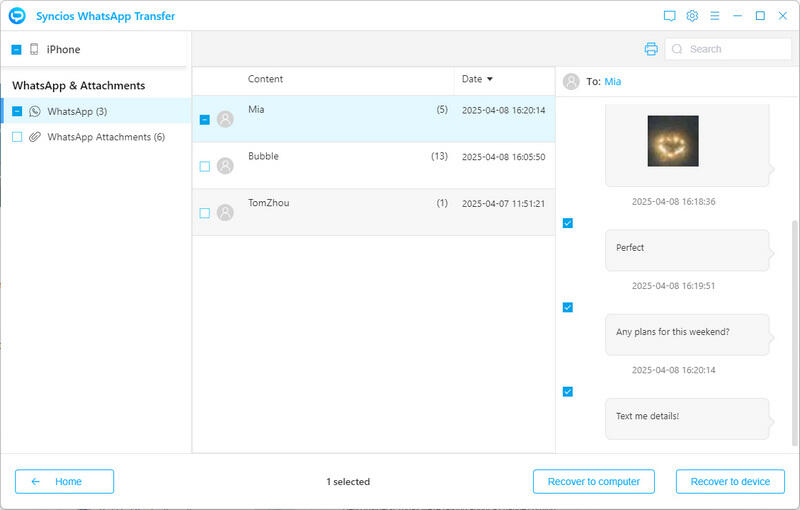Screen dimensions: 800x510
Task: Click Mia's contact avatar in list
Action: tap(225, 119)
